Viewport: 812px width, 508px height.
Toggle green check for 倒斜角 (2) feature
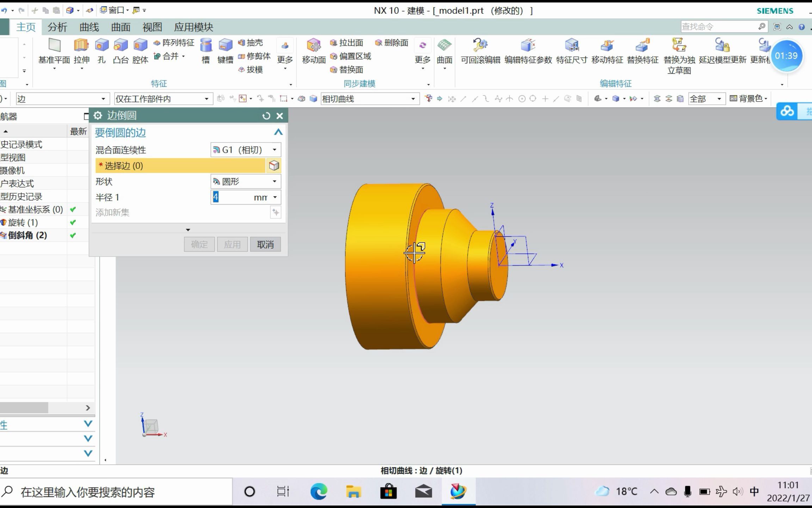coord(73,236)
